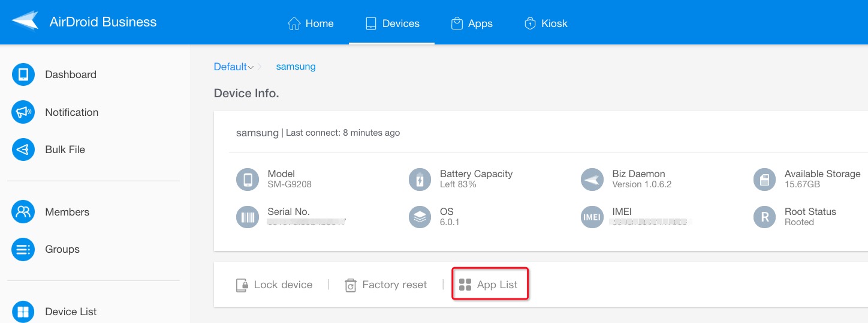The height and width of the screenshot is (323, 868).
Task: Click the Root Status R icon
Action: 764,217
